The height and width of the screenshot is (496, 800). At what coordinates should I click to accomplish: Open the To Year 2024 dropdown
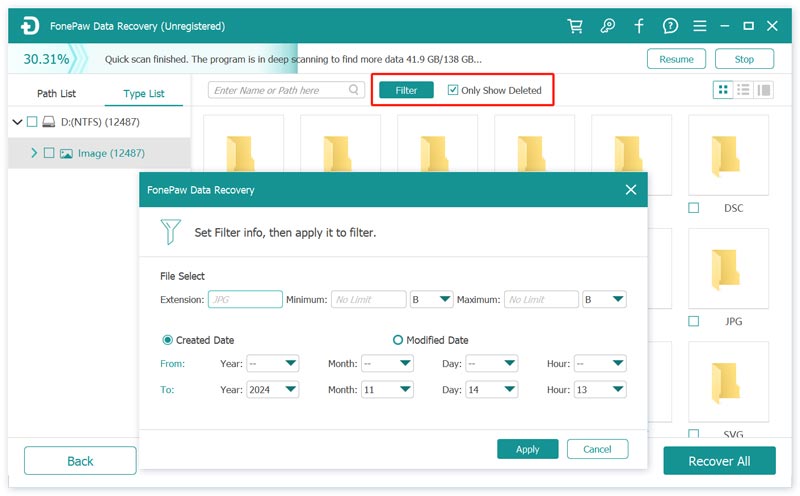click(x=273, y=389)
